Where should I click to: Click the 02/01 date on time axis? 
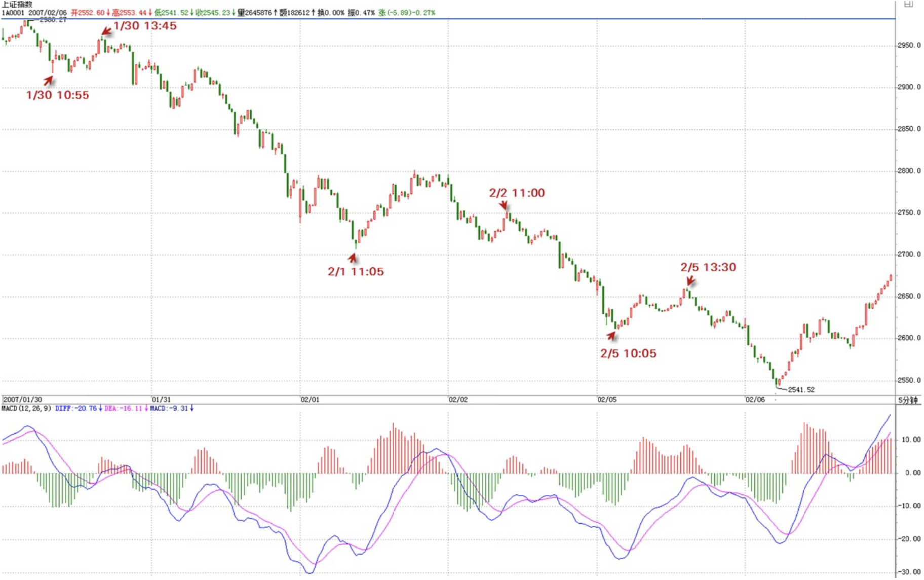click(x=310, y=400)
